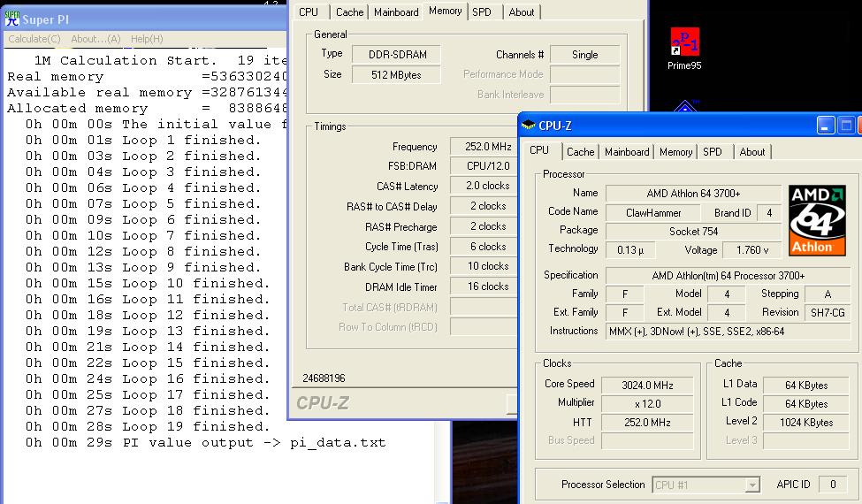Click the Loop 10 finished line in Super PI
Viewport: 862px width, 504px height.
click(x=148, y=283)
